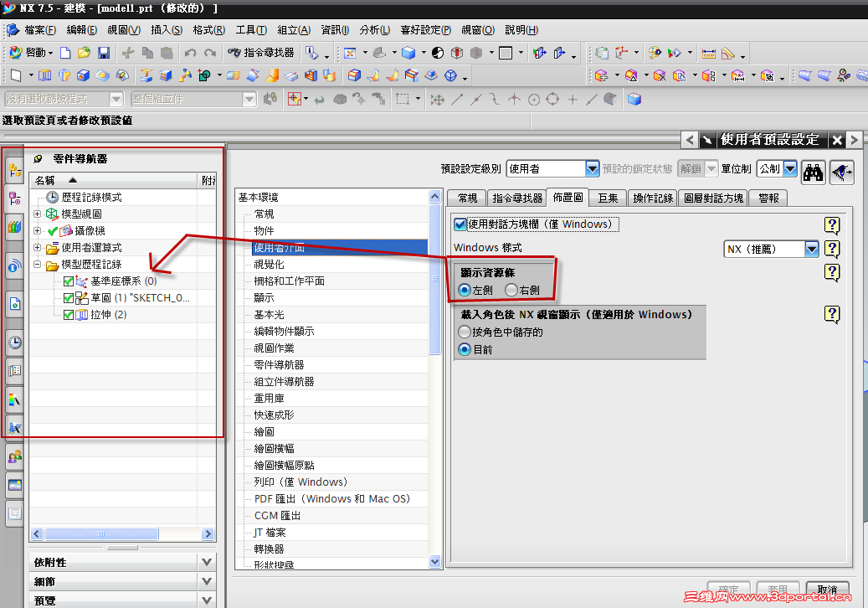The height and width of the screenshot is (608, 868).
Task: Expand the 模型視圖 tree node
Action: [x=37, y=214]
